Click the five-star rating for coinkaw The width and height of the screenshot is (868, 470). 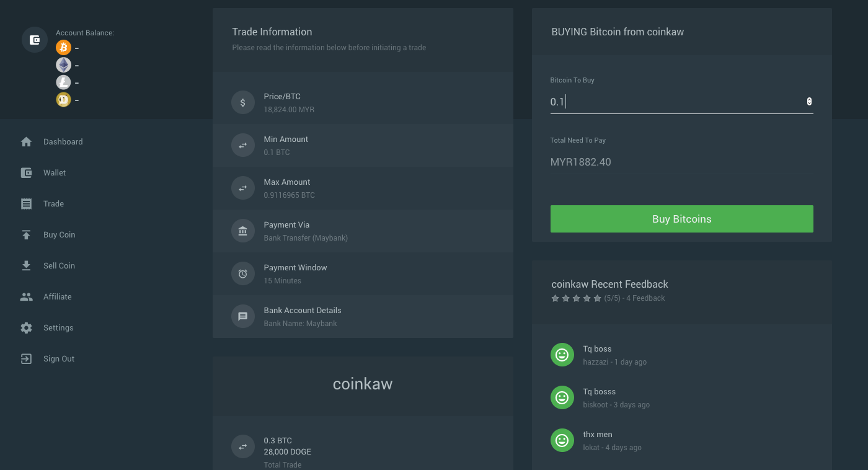point(577,298)
